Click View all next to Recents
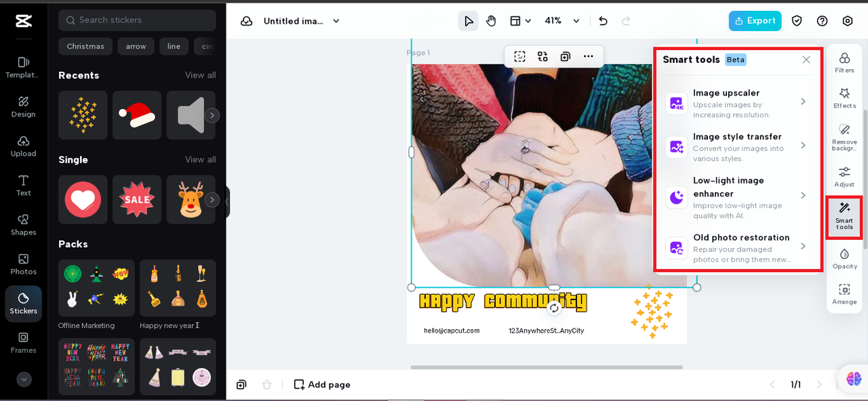Viewport: 868px width, 401px height. pos(201,75)
